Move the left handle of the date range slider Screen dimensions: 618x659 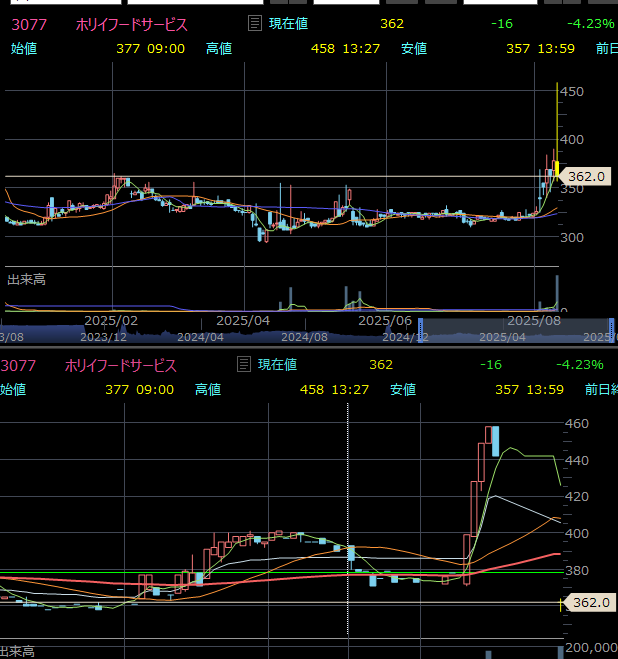(420, 330)
